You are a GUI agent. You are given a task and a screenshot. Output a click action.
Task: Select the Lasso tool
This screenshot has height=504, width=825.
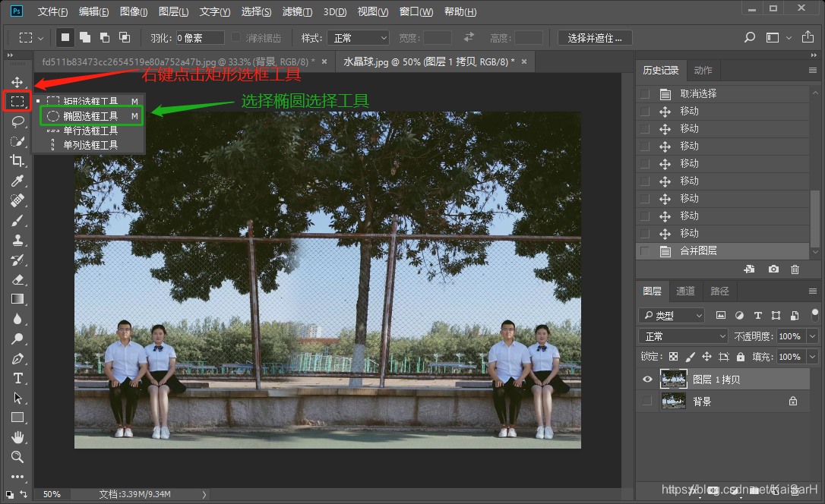tap(17, 122)
